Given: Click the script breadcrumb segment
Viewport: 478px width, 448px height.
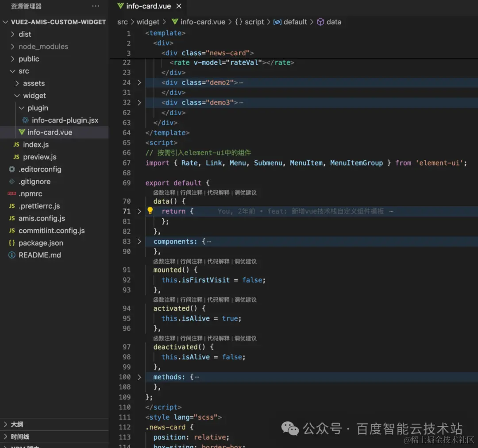Looking at the screenshot, I should click(254, 22).
